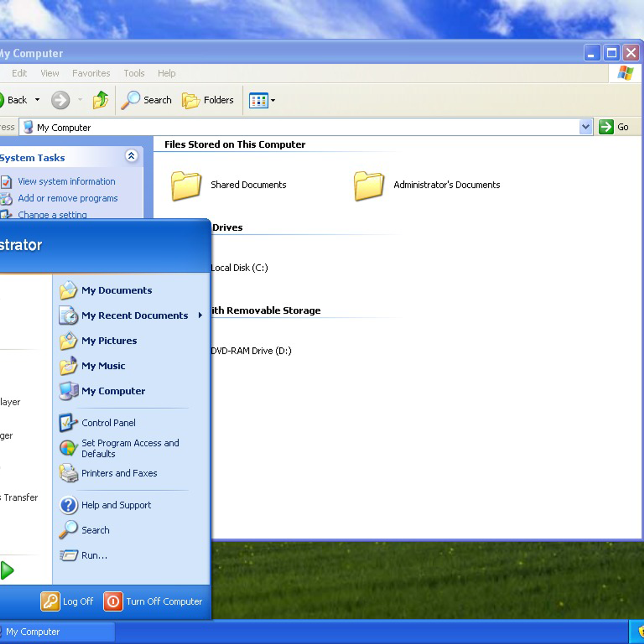Viewport: 644px width, 644px height.
Task: Click the View system information icon
Action: (x=6, y=182)
